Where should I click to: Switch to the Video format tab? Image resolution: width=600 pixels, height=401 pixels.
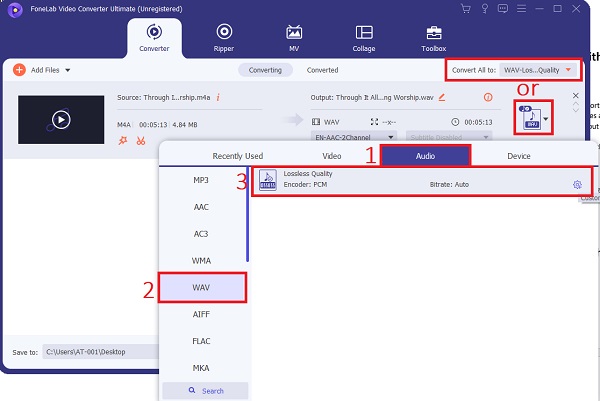tap(332, 156)
